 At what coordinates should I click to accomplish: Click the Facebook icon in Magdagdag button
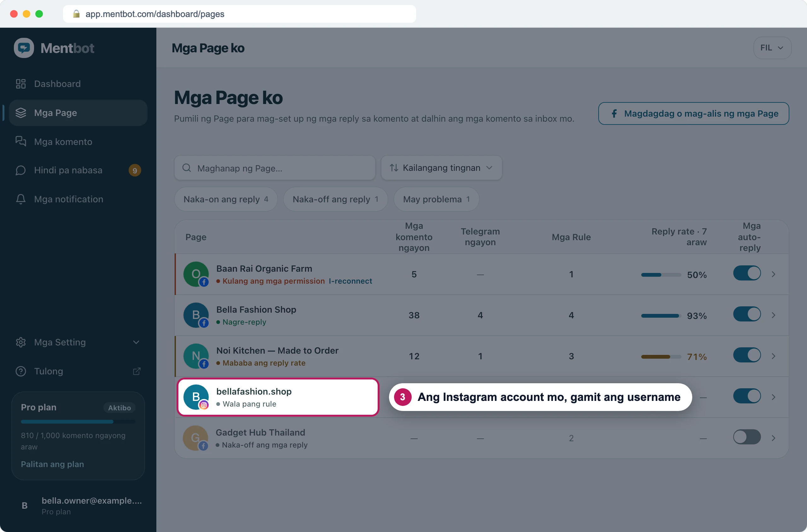click(614, 114)
